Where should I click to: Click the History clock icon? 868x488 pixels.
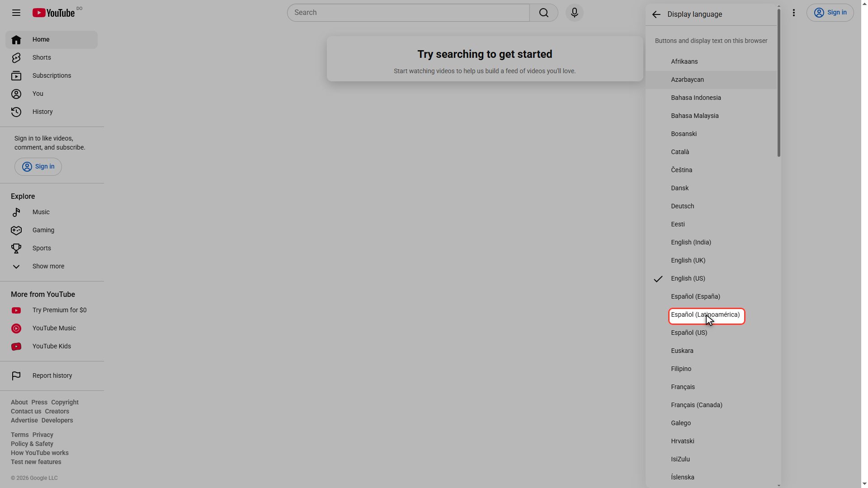16,112
